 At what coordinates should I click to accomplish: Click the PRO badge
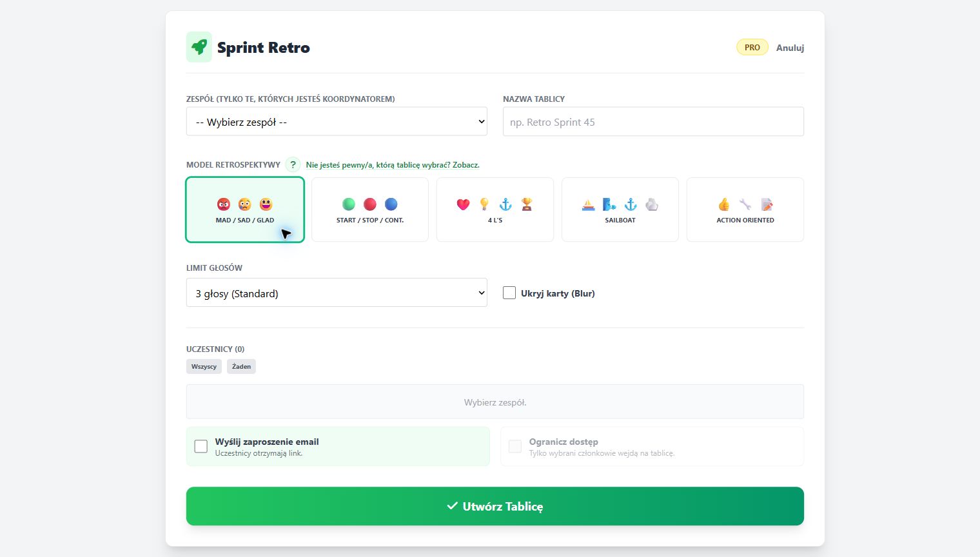pyautogui.click(x=752, y=48)
